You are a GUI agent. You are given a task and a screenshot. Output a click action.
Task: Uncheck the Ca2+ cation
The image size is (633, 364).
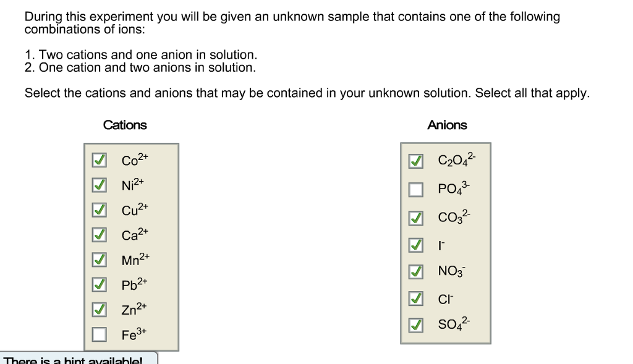point(98,235)
